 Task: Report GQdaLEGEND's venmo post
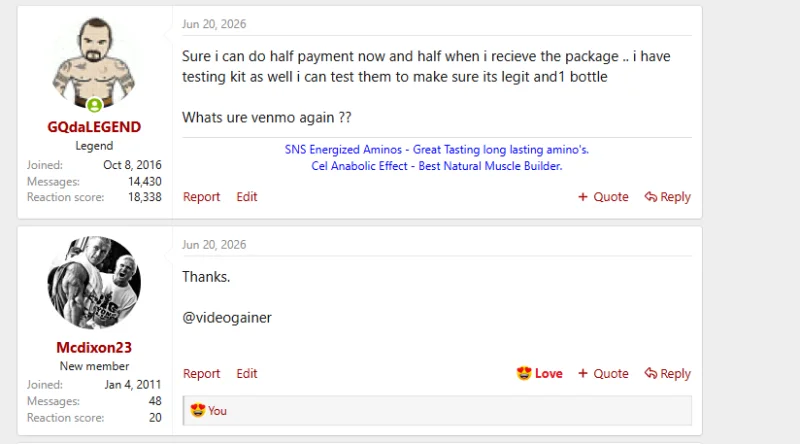(x=202, y=197)
